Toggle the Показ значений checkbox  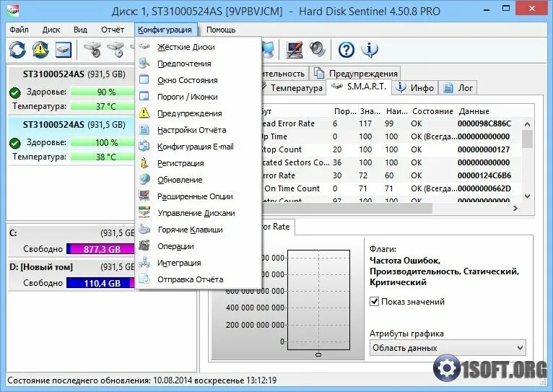pos(374,302)
